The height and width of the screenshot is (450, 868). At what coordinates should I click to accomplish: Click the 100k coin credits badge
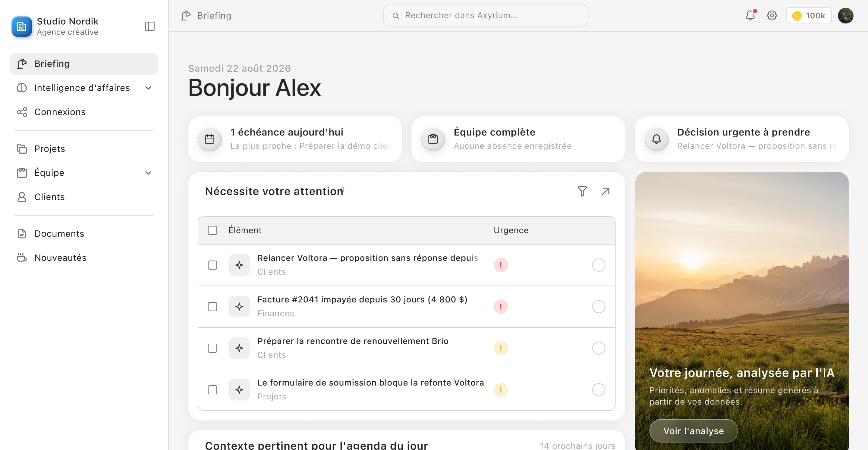pos(809,15)
